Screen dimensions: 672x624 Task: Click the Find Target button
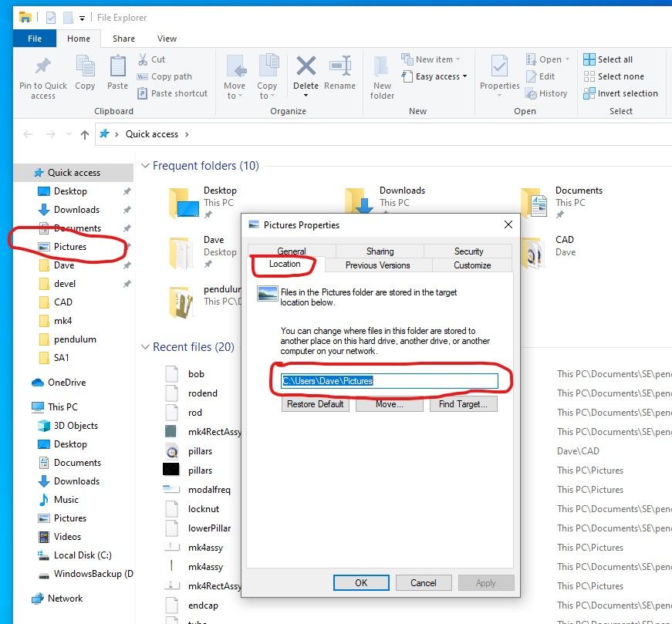[x=463, y=404]
